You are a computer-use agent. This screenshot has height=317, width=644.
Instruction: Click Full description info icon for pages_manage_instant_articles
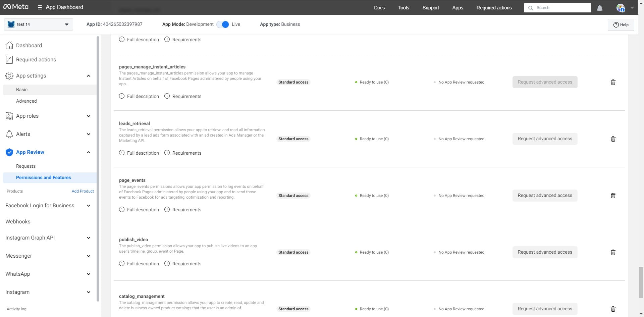(x=122, y=96)
